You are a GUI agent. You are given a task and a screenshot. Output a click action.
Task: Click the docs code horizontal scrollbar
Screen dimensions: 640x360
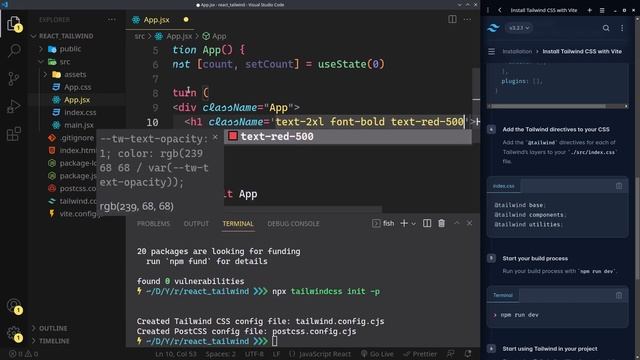click(549, 106)
